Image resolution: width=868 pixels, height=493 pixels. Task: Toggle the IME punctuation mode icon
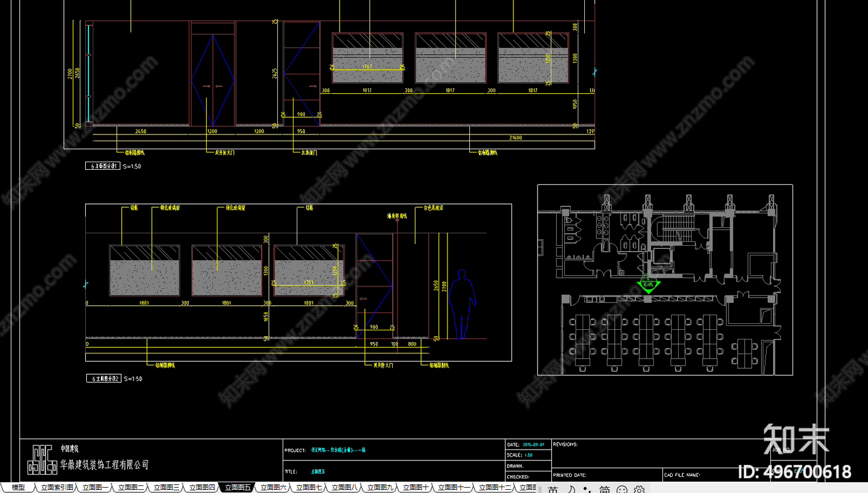(x=586, y=490)
